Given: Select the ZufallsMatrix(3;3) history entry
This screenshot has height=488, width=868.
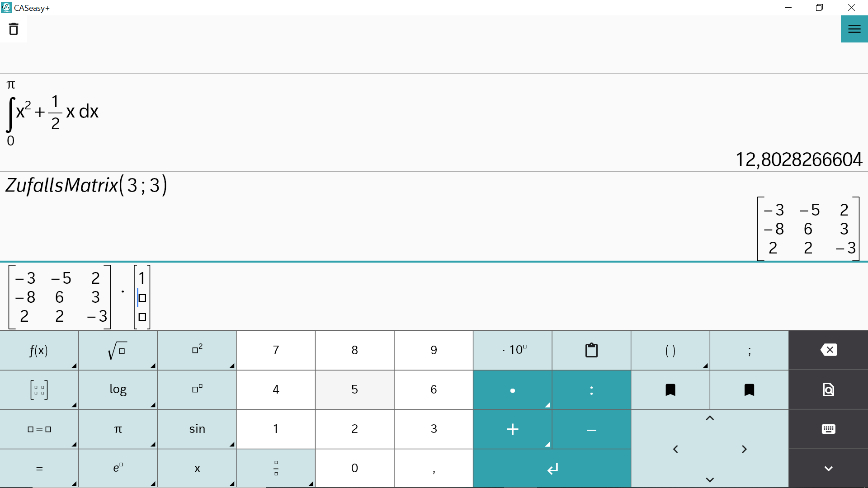Looking at the screenshot, I should 86,185.
